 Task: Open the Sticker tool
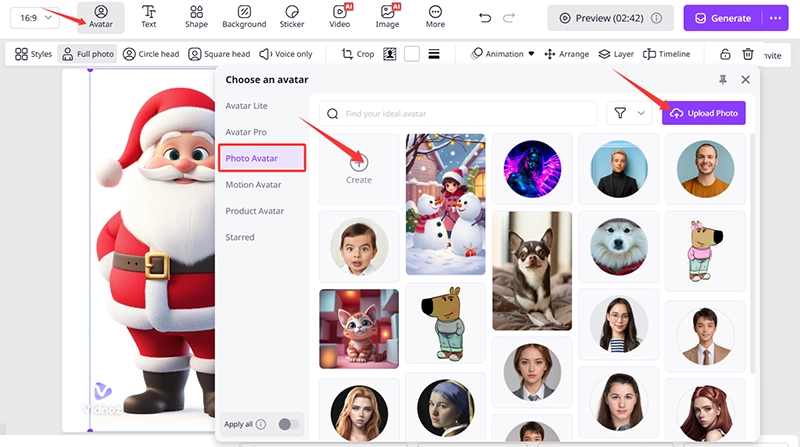292,16
